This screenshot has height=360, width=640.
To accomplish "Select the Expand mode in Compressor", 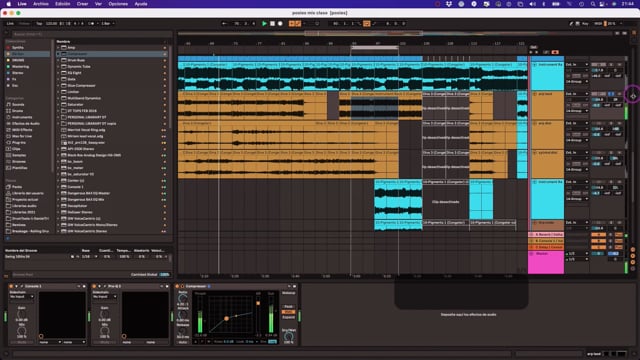I will pyautogui.click(x=288, y=317).
